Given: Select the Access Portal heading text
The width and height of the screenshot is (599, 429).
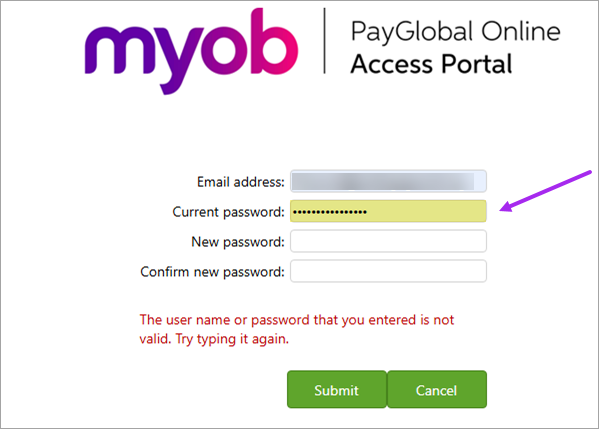Looking at the screenshot, I should (431, 63).
